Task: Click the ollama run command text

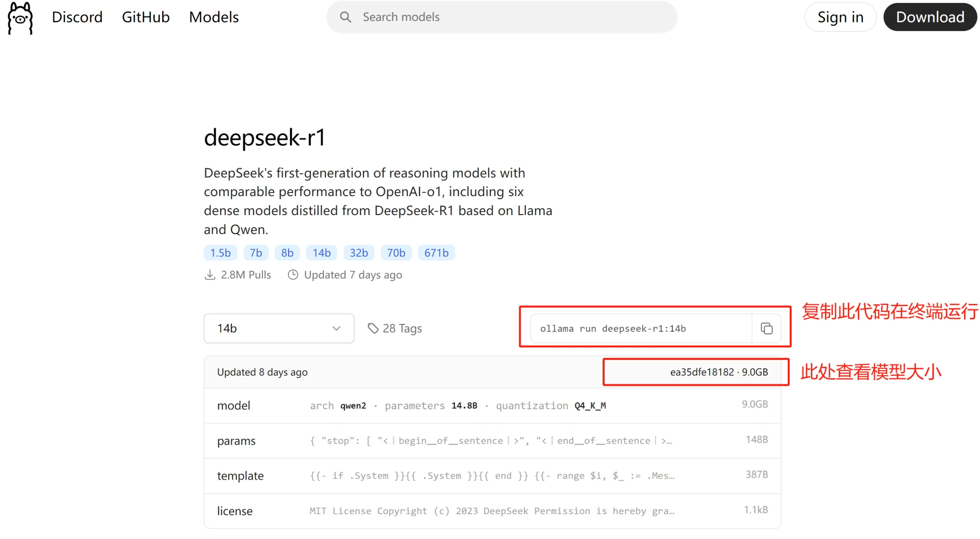Action: [x=613, y=329]
